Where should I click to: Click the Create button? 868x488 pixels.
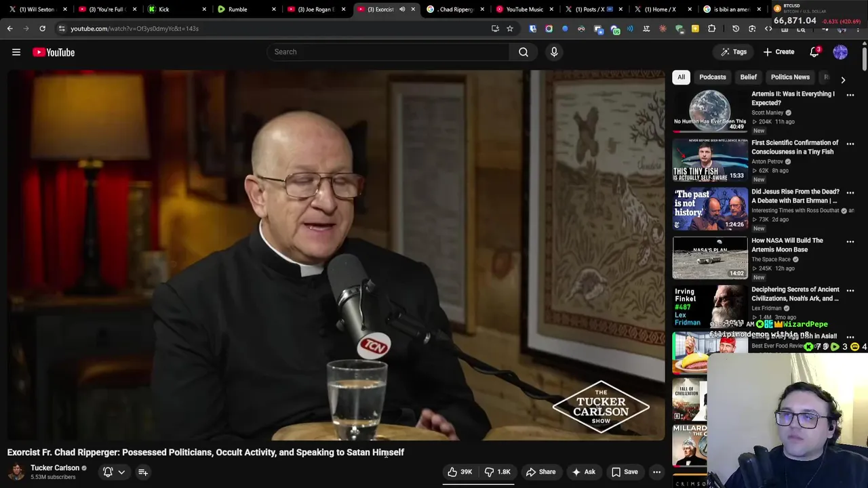[778, 52]
